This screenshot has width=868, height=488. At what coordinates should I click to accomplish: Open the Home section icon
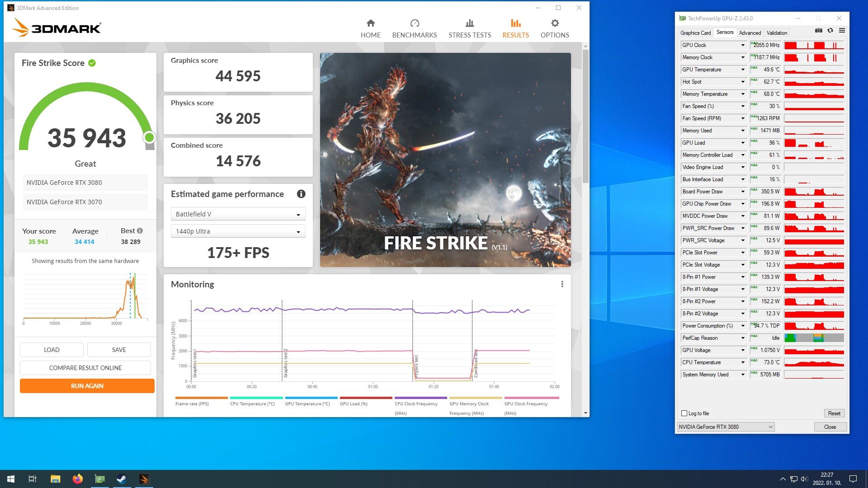pyautogui.click(x=370, y=23)
